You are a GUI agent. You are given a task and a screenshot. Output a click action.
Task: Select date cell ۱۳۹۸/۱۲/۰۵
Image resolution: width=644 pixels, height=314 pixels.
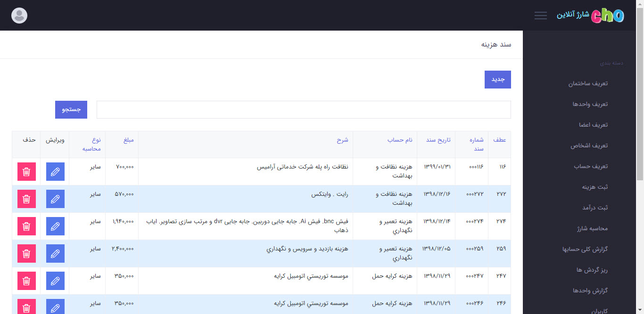tap(437, 249)
